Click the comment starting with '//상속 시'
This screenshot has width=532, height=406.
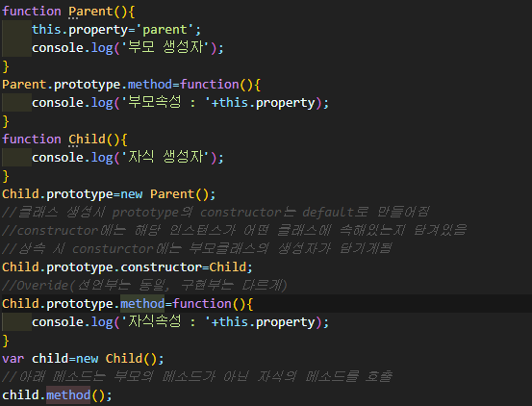coord(197,249)
